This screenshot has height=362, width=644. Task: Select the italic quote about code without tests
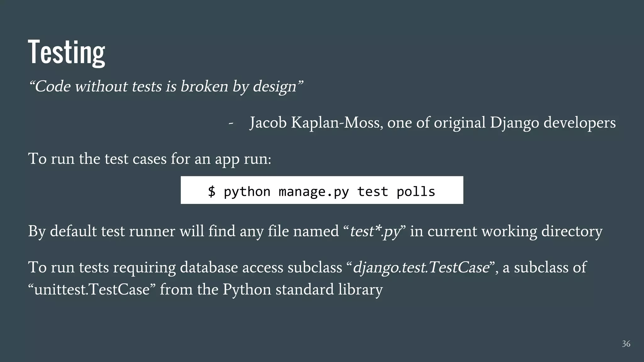coord(165,86)
